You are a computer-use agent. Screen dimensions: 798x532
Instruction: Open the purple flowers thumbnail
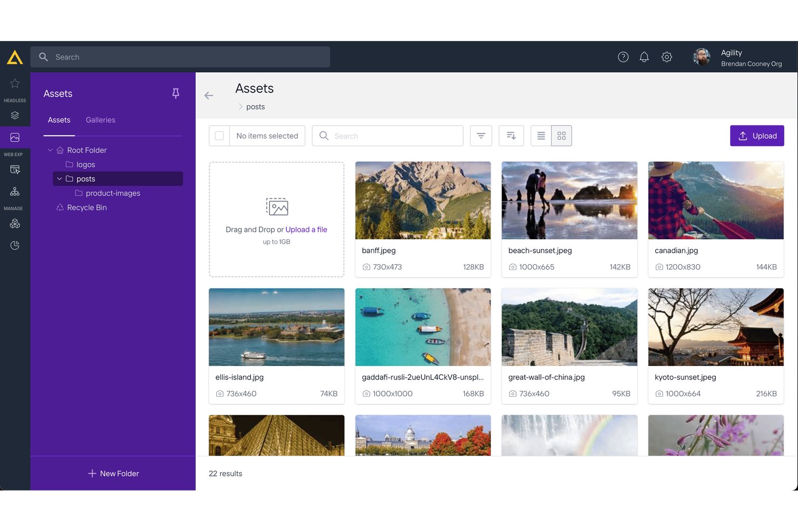(716, 436)
